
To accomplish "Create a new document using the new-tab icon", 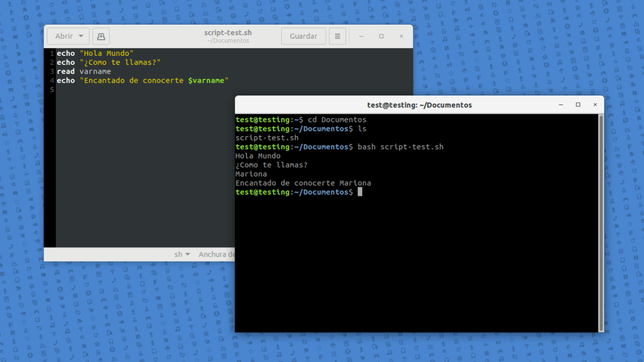I will point(101,36).
